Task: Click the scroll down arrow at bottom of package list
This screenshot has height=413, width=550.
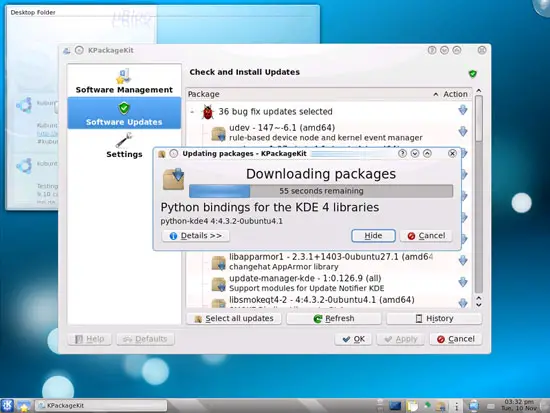Action: coord(479,305)
